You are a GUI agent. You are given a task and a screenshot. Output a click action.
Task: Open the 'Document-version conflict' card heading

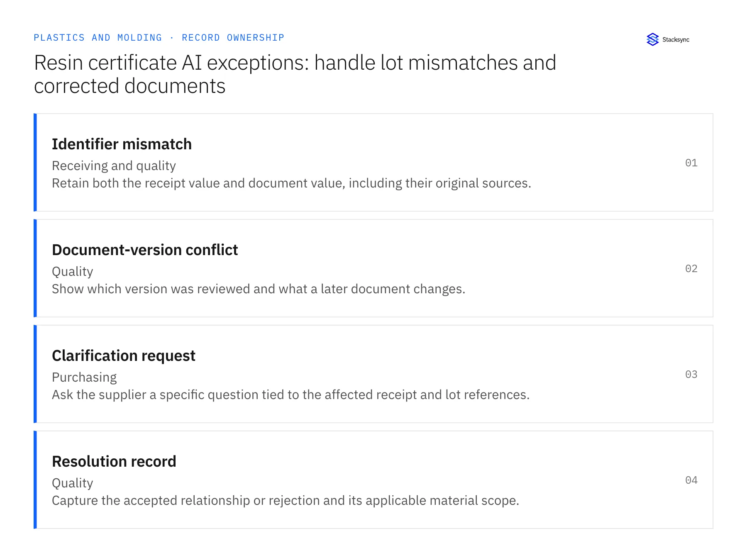click(145, 250)
